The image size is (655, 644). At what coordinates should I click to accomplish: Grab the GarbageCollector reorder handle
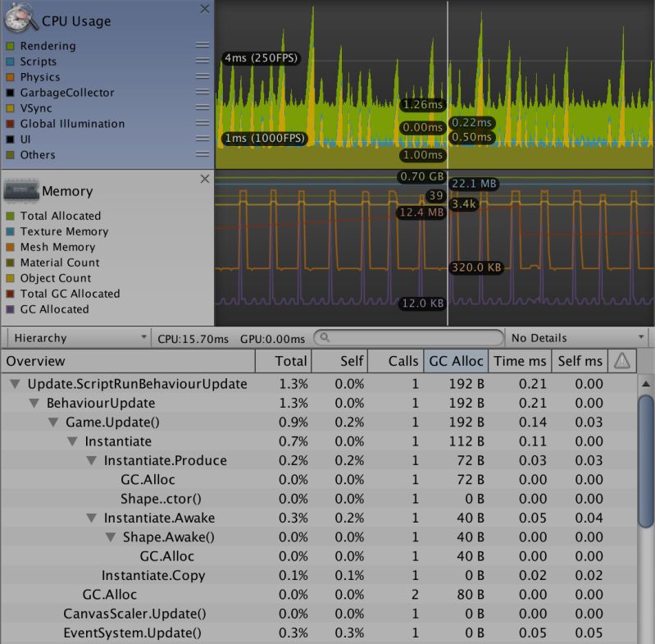(202, 92)
